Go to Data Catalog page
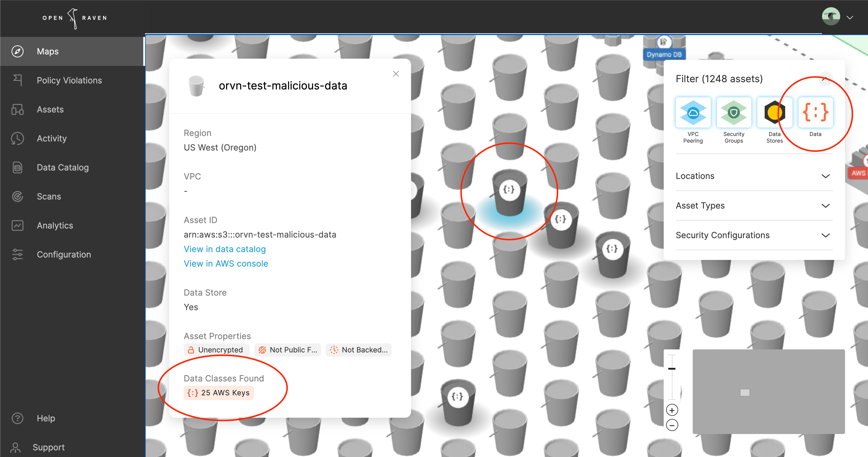Viewport: 868px width, 457px height. point(63,167)
